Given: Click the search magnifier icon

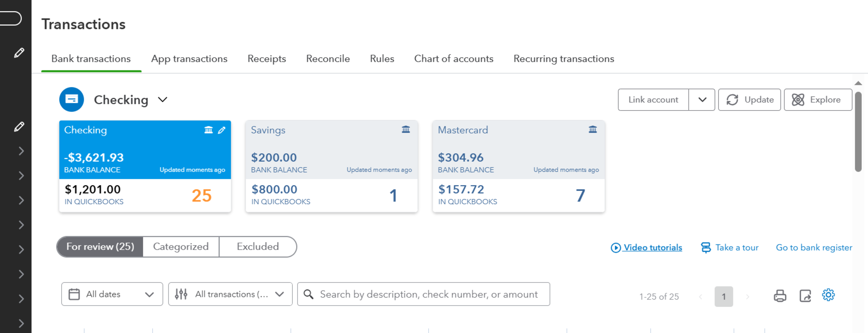Looking at the screenshot, I should (x=308, y=294).
